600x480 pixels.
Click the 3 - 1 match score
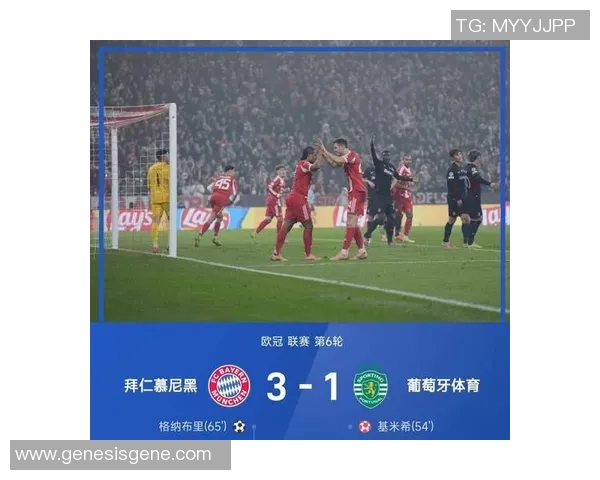[x=303, y=387]
